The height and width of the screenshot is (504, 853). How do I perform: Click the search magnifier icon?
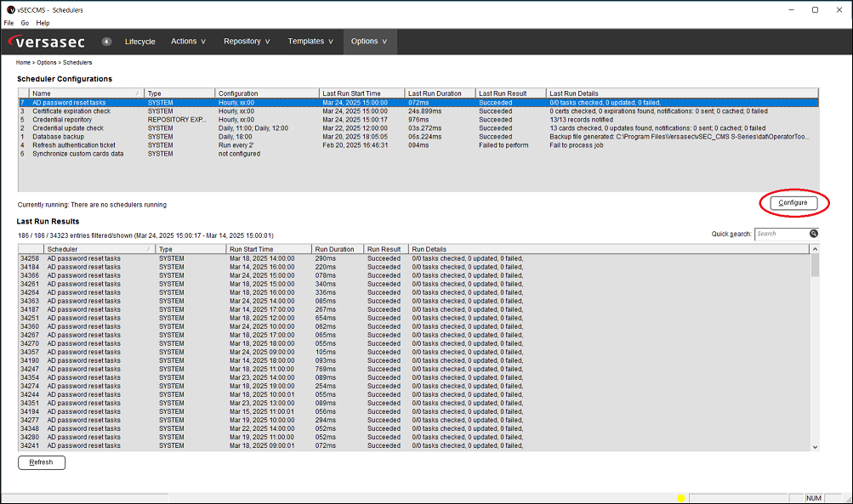click(x=813, y=234)
